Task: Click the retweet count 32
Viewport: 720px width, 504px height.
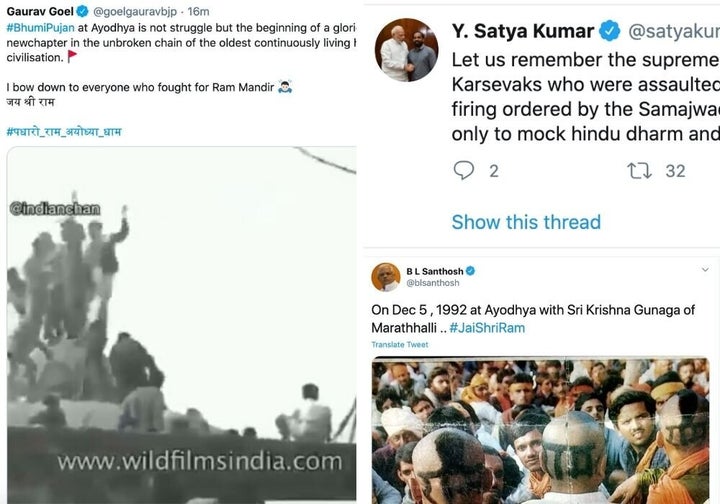Action: pos(675,171)
